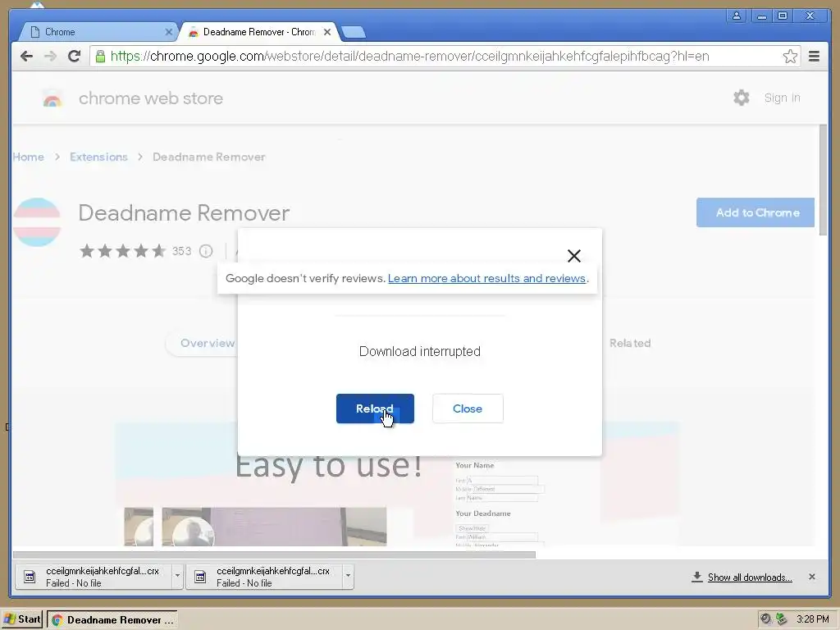Click the horizontal page scrollbar

click(274, 555)
